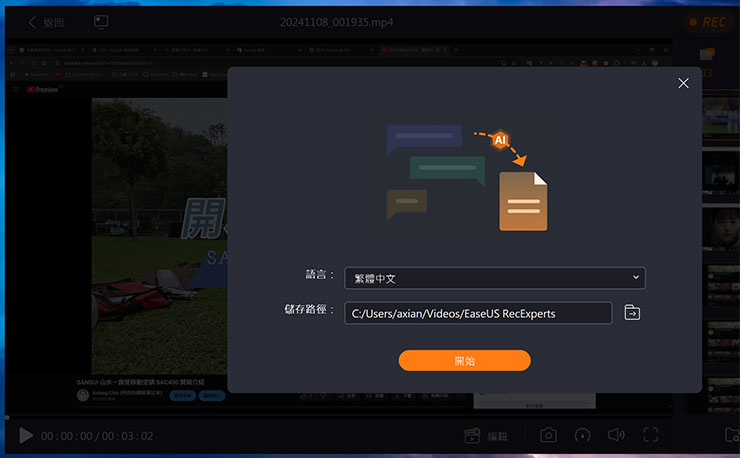Viewport: 740px width, 458px height.
Task: Change playback speed with the speedometer icon
Action: pyautogui.click(x=583, y=435)
